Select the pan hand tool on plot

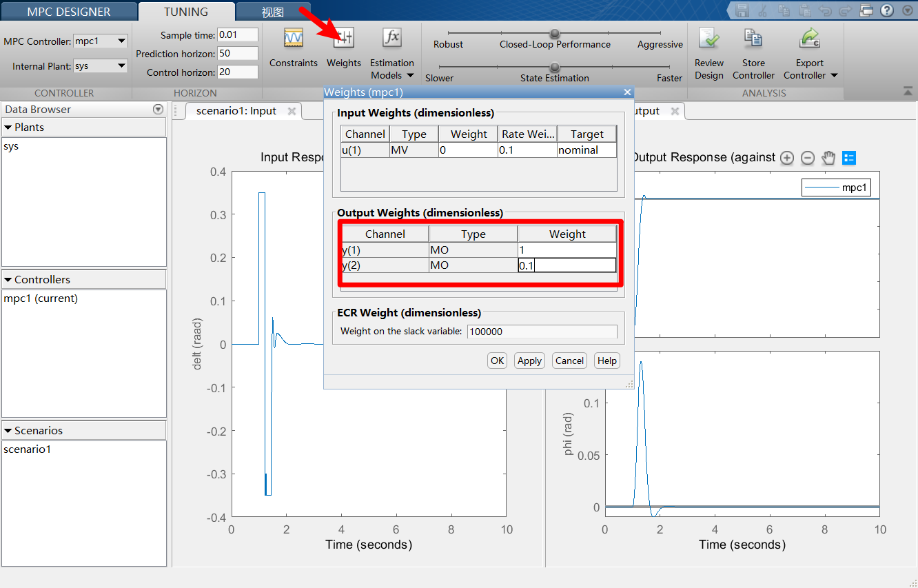pyautogui.click(x=828, y=158)
